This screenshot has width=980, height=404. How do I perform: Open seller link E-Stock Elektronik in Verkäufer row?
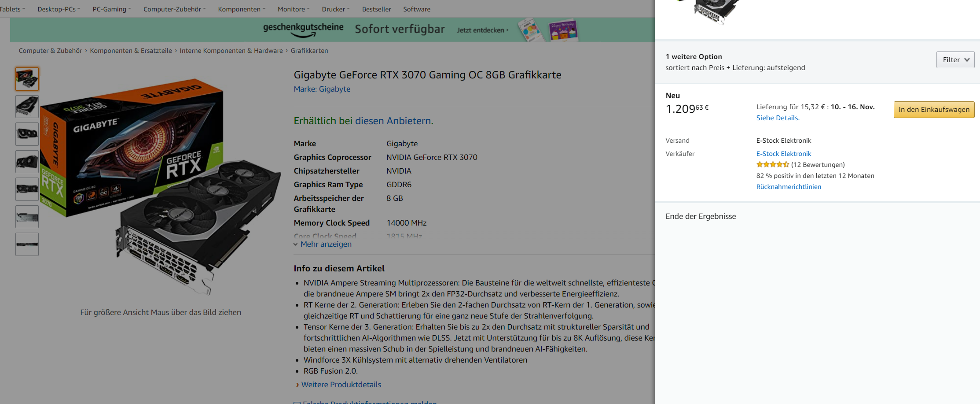click(x=783, y=154)
